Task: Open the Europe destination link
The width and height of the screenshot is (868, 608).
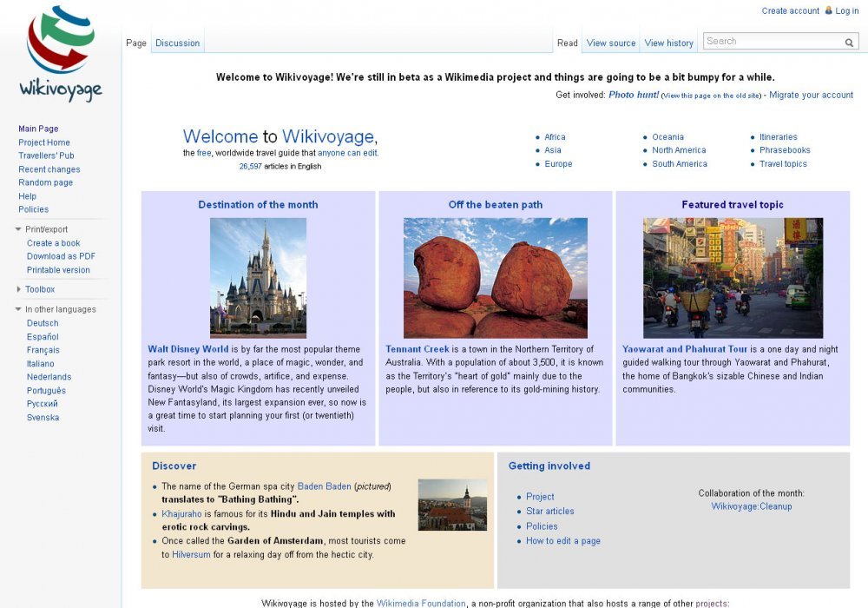Action: tap(558, 164)
